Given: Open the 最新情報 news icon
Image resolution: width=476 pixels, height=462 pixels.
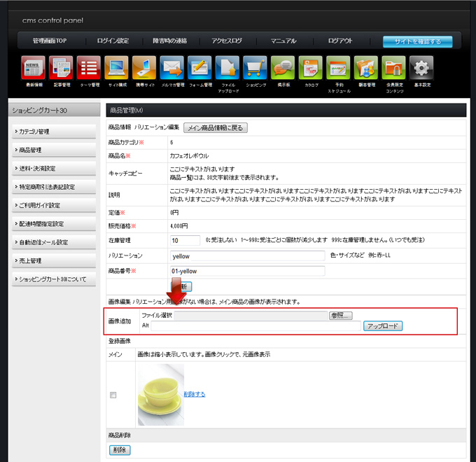Looking at the screenshot, I should pyautogui.click(x=34, y=68).
